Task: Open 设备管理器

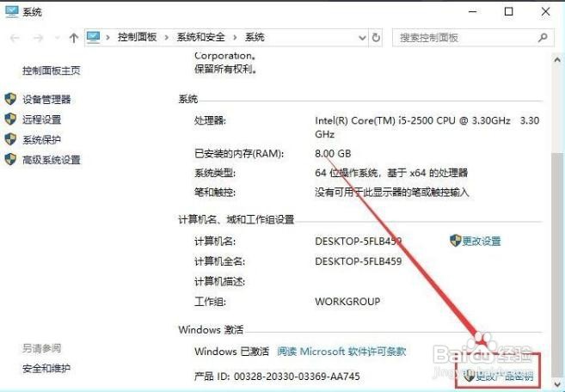Action: [46, 99]
